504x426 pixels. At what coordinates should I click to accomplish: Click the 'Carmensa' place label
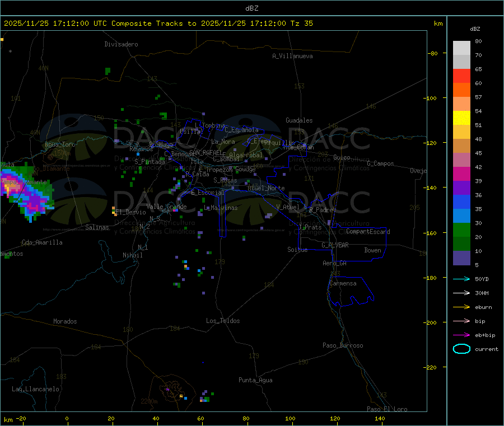(343, 283)
